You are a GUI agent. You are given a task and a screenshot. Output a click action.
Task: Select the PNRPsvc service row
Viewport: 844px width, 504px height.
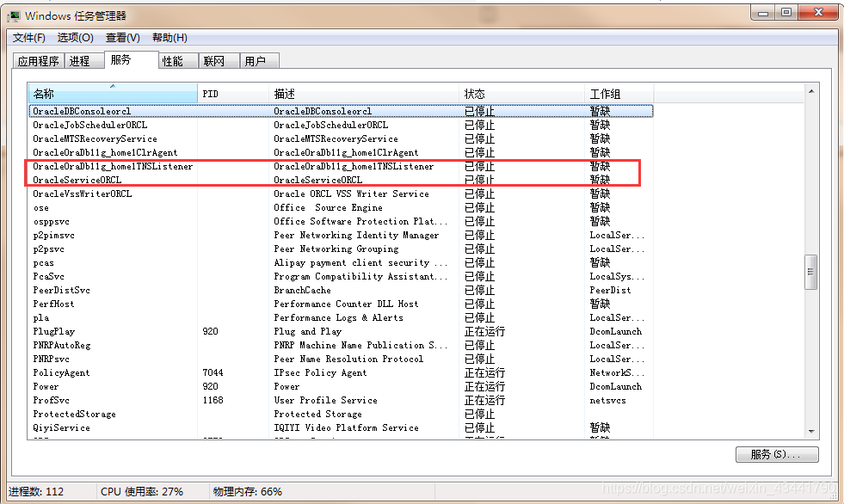[x=341, y=360]
